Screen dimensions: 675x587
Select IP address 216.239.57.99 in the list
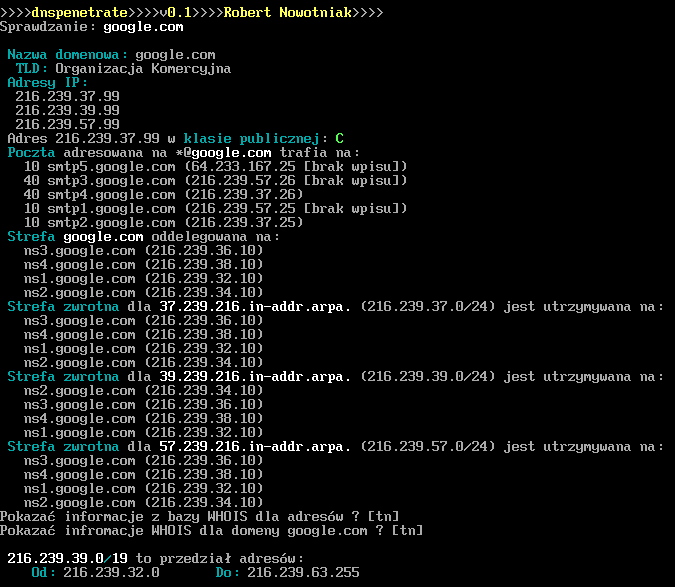point(68,124)
